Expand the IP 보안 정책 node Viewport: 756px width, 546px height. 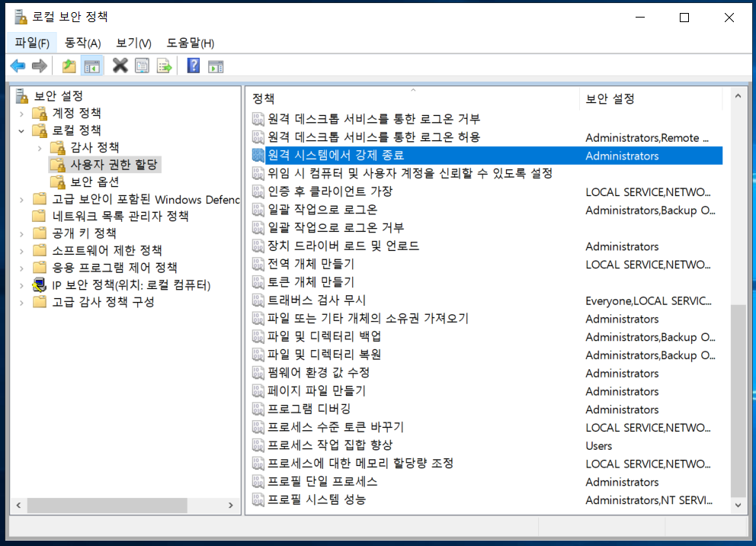tap(21, 285)
